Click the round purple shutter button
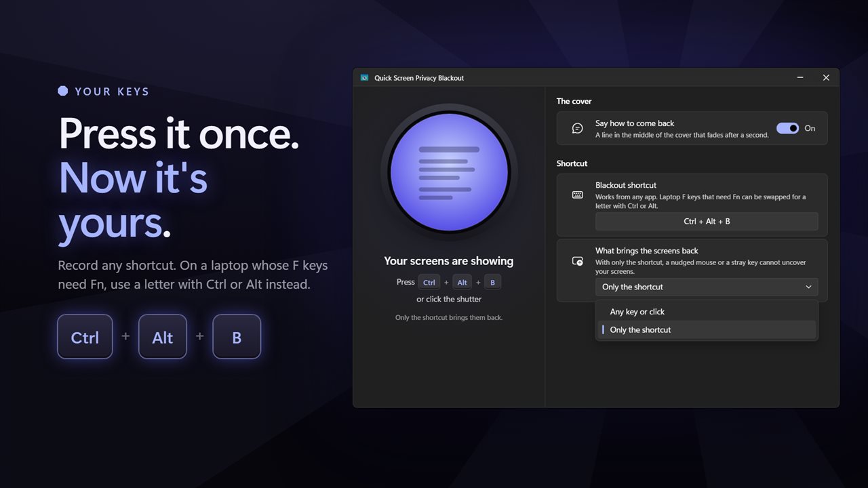This screenshot has height=488, width=868. coord(449,172)
